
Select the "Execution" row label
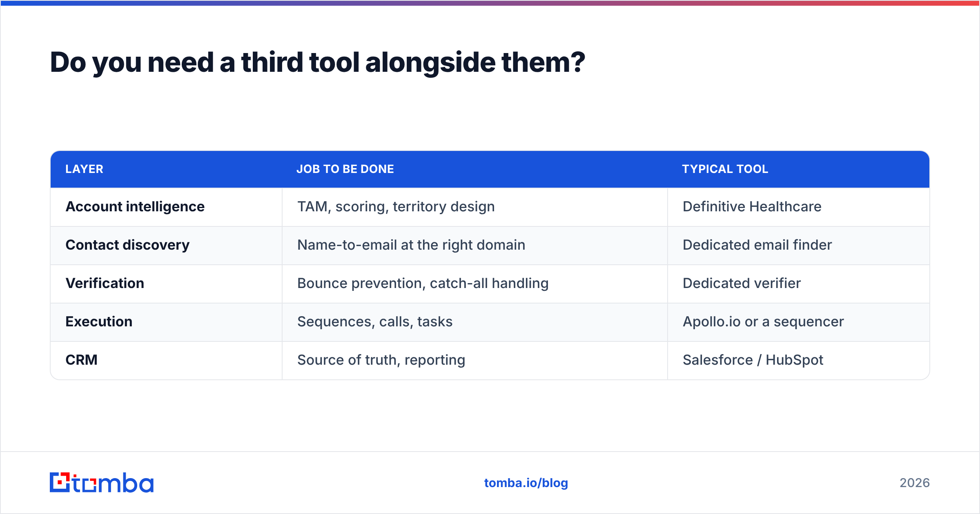pyautogui.click(x=99, y=321)
